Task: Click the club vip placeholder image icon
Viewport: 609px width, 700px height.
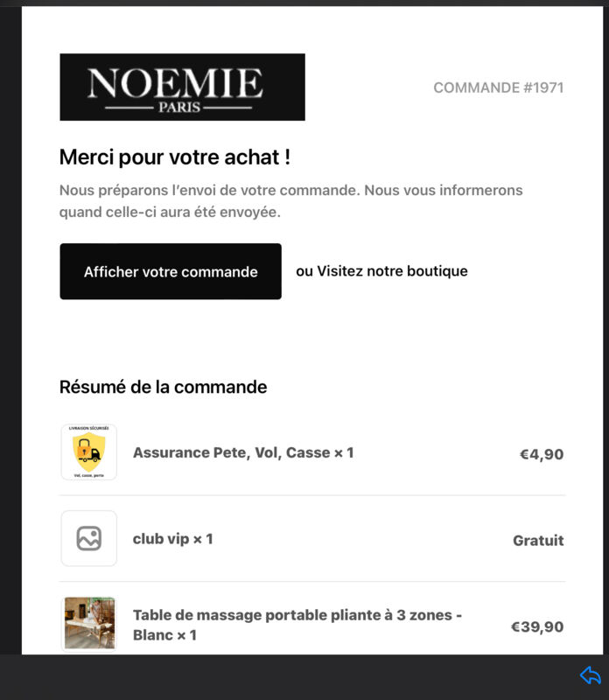Action: coord(89,538)
